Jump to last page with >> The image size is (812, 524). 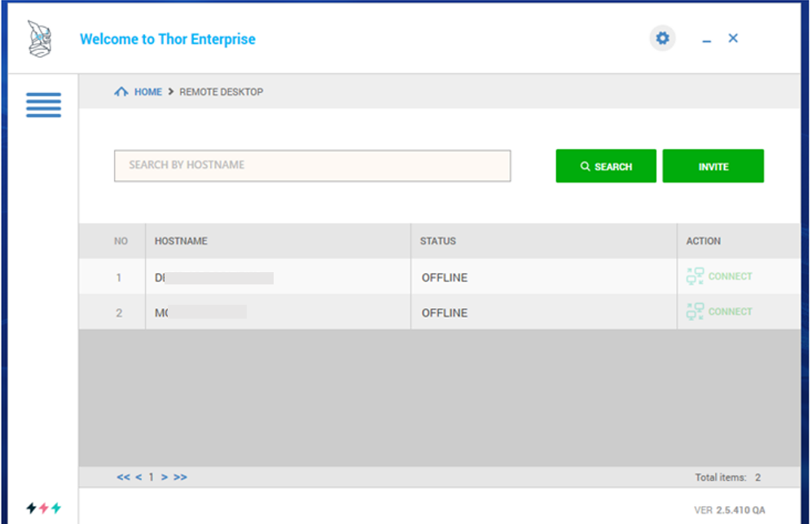(180, 477)
